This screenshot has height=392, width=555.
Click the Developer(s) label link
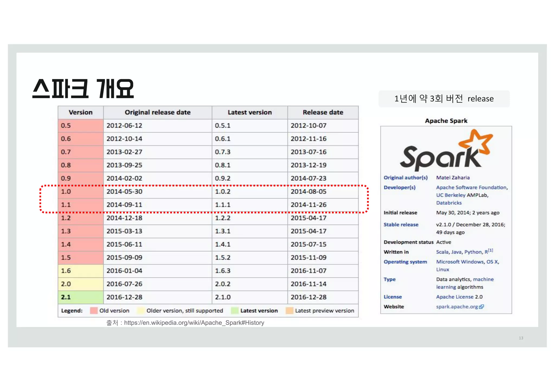click(x=399, y=187)
